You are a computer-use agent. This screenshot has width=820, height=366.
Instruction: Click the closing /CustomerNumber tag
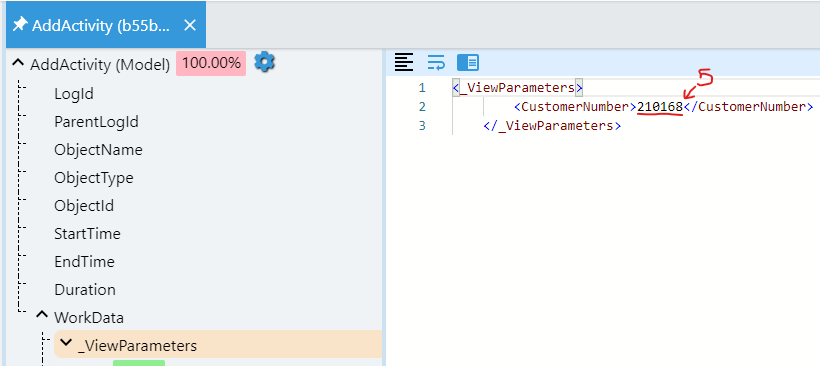point(748,107)
